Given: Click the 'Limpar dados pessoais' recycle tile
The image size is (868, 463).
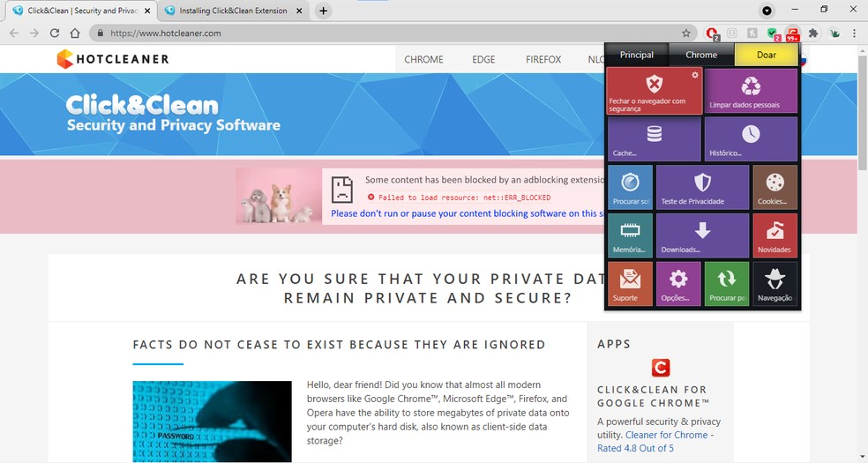Looking at the screenshot, I should [751, 91].
